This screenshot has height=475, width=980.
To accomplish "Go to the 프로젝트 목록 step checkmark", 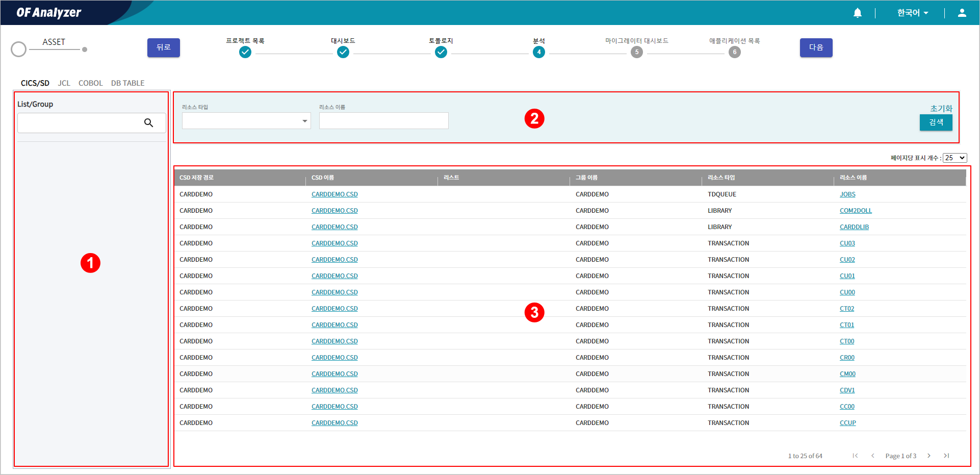I will [x=245, y=52].
